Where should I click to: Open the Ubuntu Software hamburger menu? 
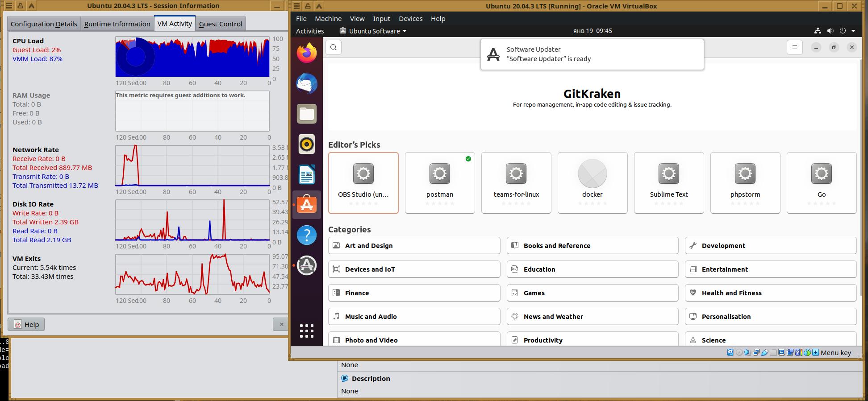tap(795, 47)
